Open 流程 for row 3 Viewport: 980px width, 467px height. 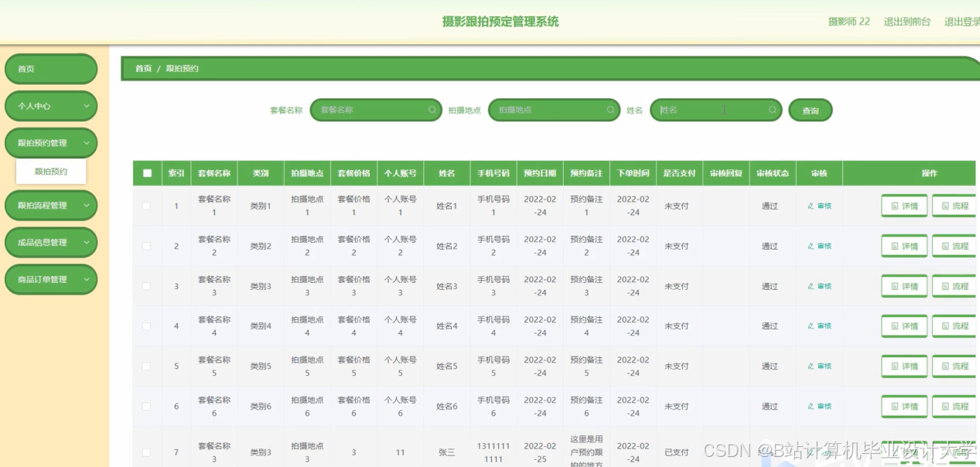tap(954, 286)
